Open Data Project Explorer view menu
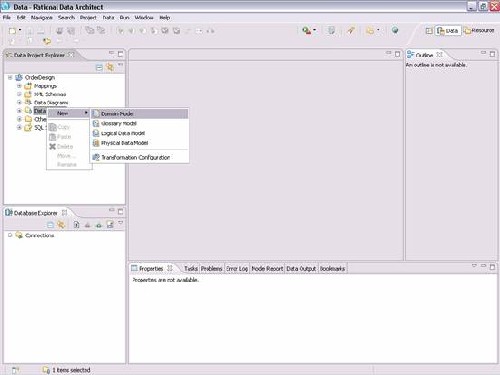Screen dimensions: 500x375 pyautogui.click(x=120, y=65)
